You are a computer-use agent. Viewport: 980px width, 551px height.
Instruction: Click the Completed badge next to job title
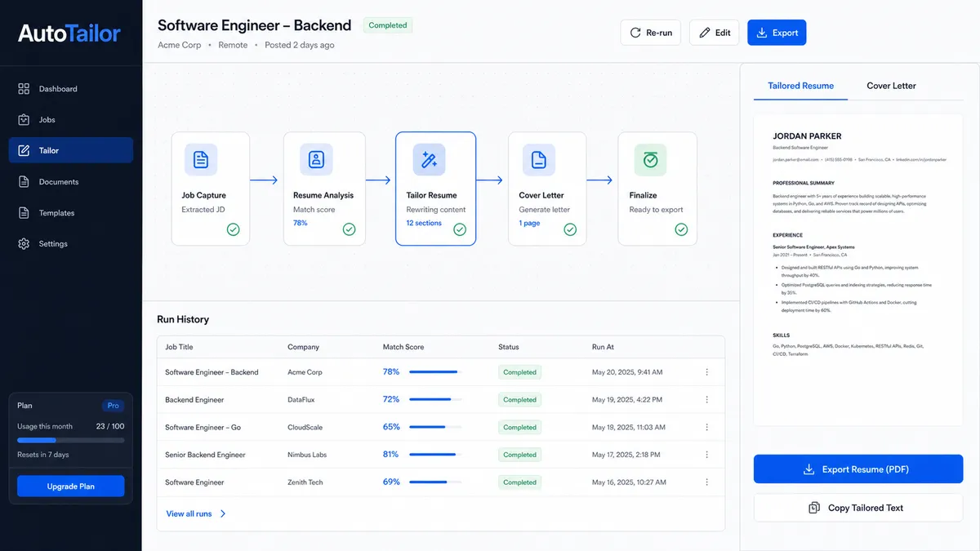pyautogui.click(x=388, y=25)
